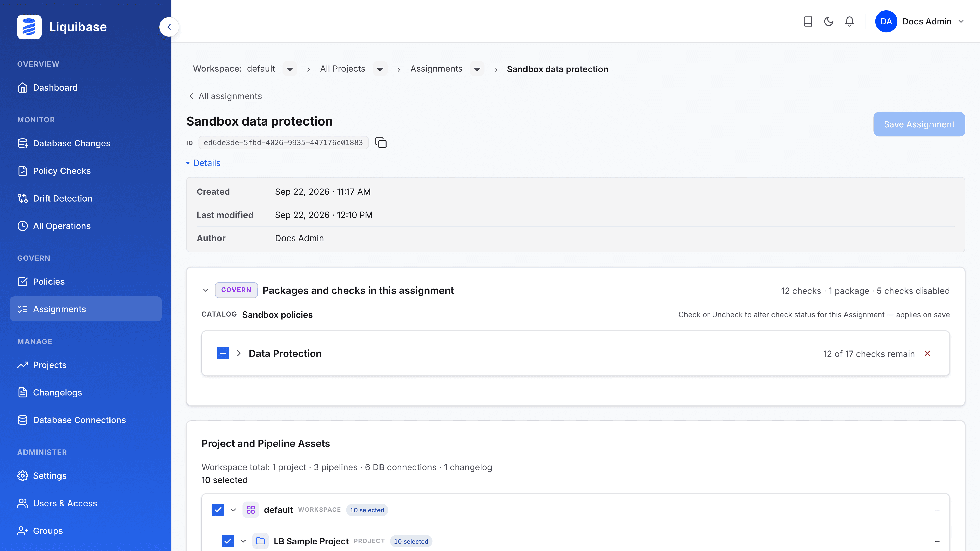
Task: Click the minus icon on LB Sample Project row
Action: [x=937, y=542]
